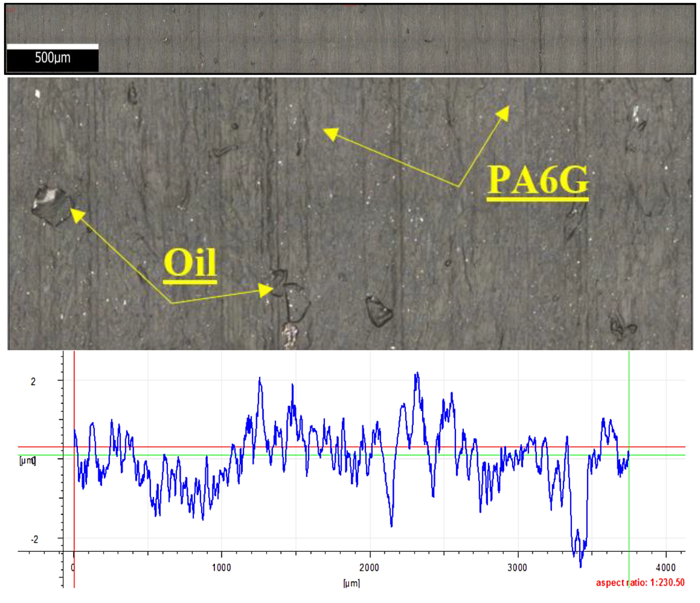The image size is (700, 603).
Task: Click the 3000 tick label on x-axis
Action: click(x=517, y=568)
